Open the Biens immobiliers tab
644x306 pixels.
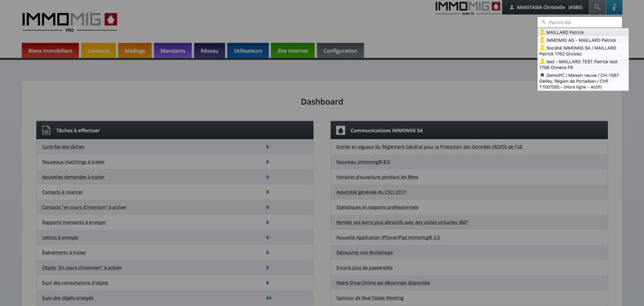pos(50,51)
